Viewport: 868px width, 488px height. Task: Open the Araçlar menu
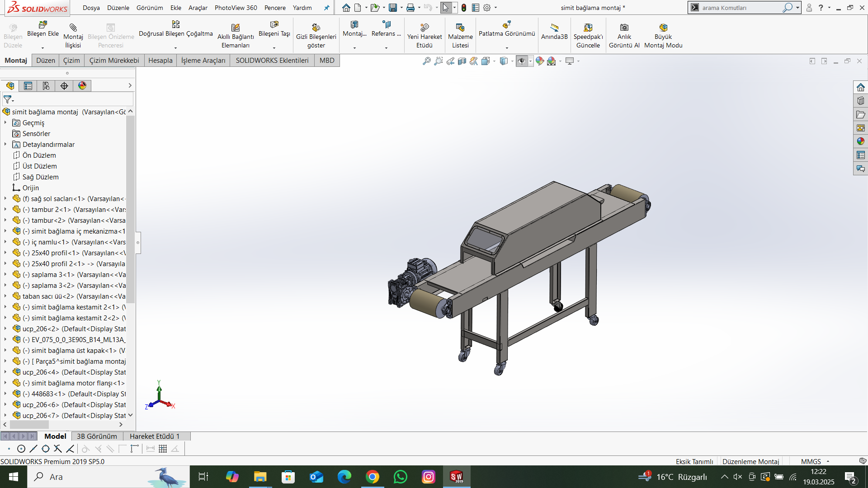[x=198, y=8]
